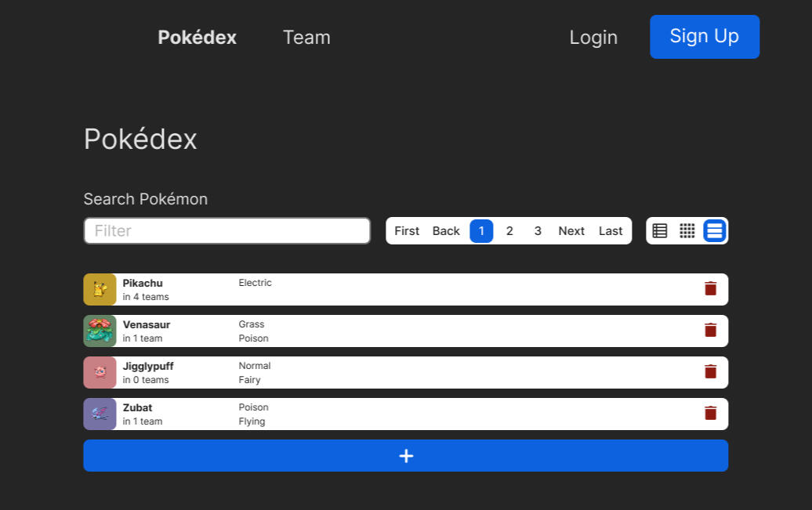Delete Venasaur using its trash icon
The width and height of the screenshot is (812, 510).
click(x=710, y=331)
